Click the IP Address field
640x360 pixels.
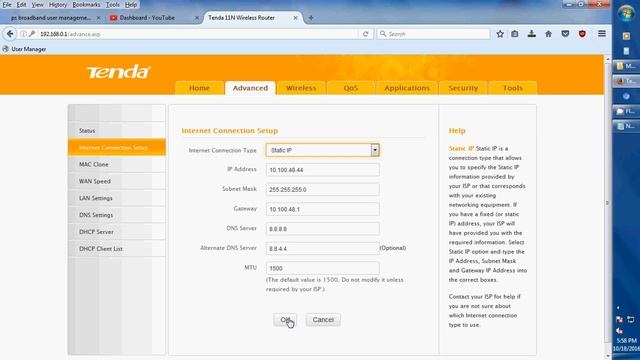[x=322, y=170]
